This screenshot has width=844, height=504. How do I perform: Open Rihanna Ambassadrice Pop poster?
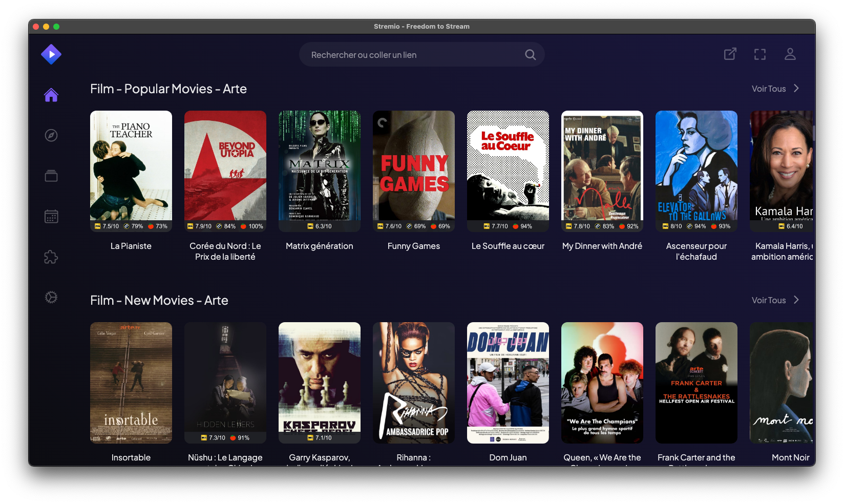(x=414, y=383)
